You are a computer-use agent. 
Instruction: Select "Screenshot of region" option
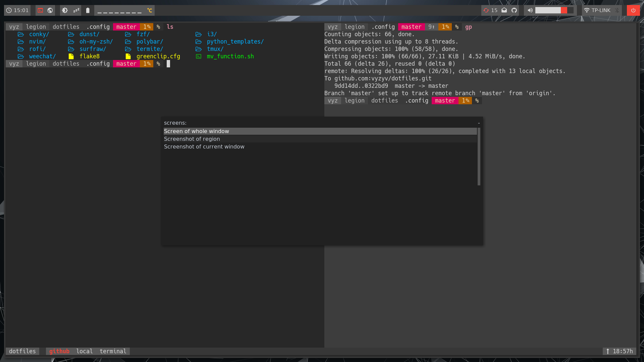pyautogui.click(x=320, y=139)
